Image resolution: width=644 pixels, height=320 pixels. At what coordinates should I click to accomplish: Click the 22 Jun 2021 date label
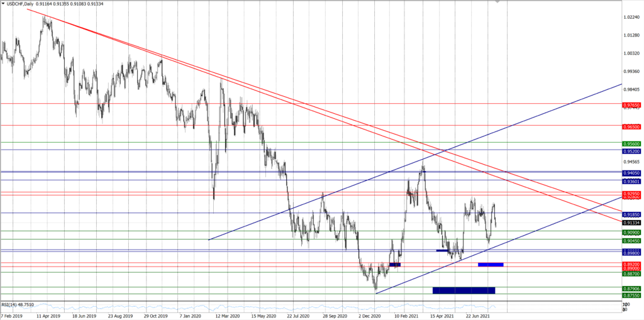pyautogui.click(x=478, y=316)
